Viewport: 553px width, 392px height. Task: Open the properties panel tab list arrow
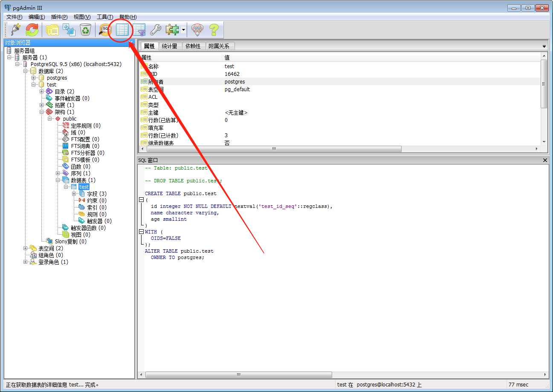click(544, 46)
